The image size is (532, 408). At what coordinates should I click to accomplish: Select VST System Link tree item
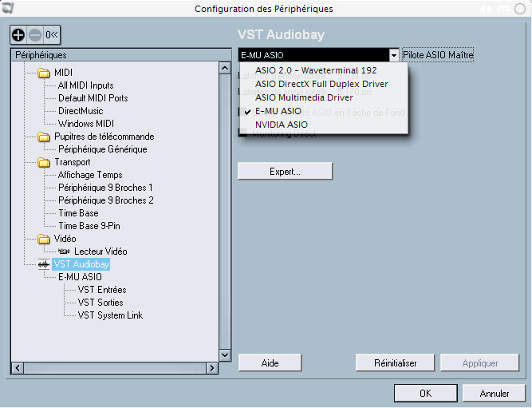tap(110, 315)
